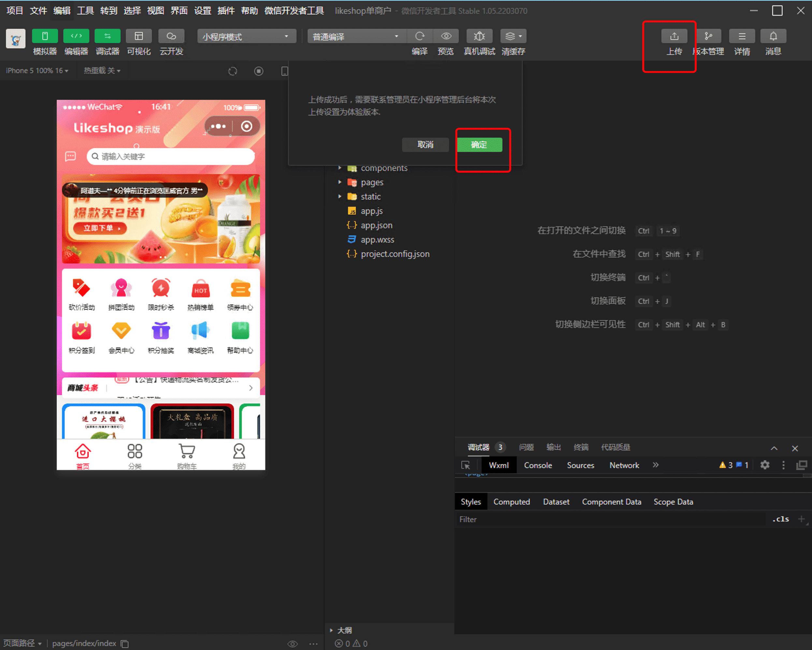
Task: Close the debugger panel
Action: click(795, 448)
